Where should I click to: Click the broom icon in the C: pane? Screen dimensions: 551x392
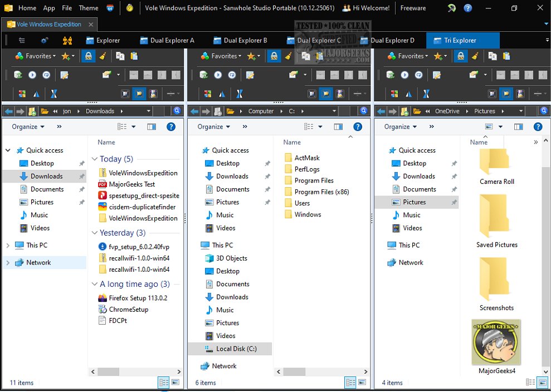tap(288, 56)
